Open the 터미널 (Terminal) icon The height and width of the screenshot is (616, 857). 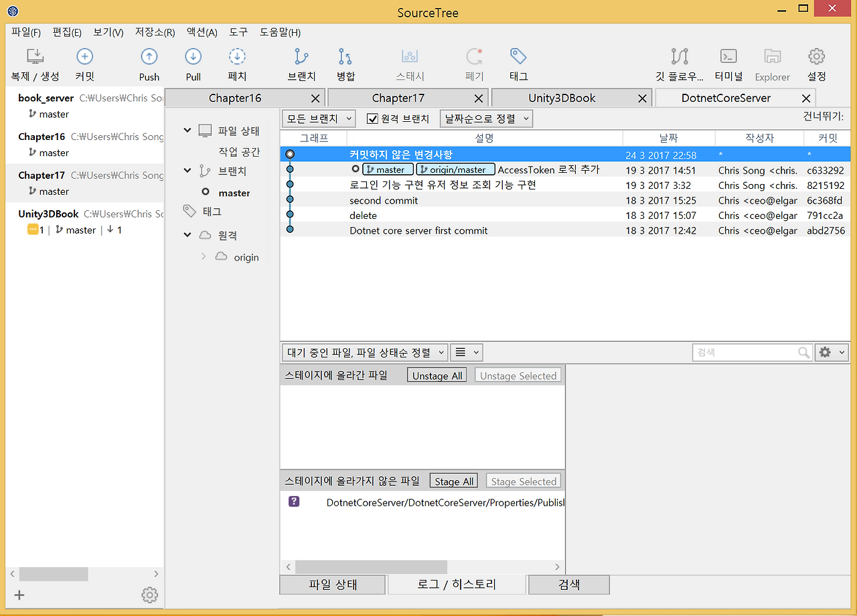point(728,64)
